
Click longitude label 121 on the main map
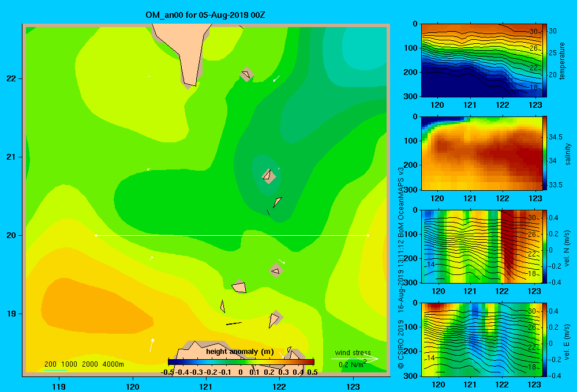coord(206,386)
